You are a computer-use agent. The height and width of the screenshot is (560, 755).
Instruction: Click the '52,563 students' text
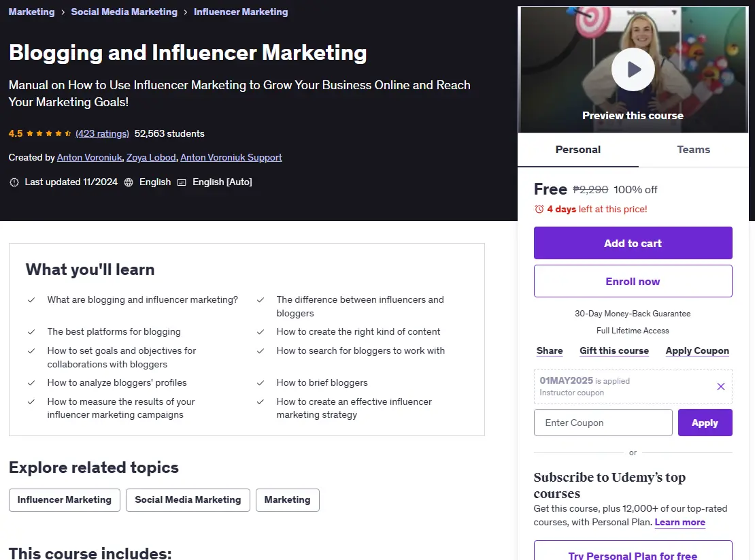click(x=169, y=133)
